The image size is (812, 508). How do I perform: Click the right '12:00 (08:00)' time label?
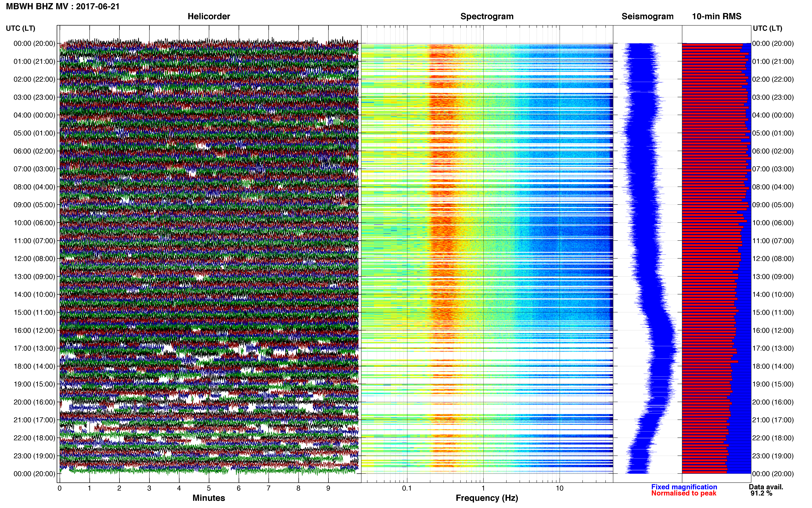[x=773, y=259]
